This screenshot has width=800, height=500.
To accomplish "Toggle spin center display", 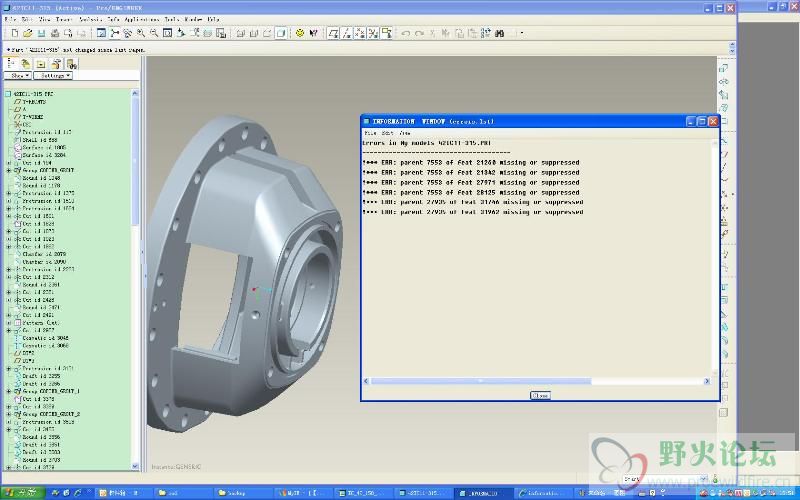I will click(114, 33).
